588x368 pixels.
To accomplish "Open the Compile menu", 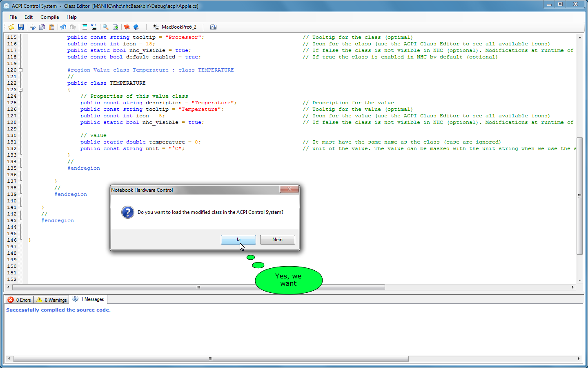I will pos(49,17).
